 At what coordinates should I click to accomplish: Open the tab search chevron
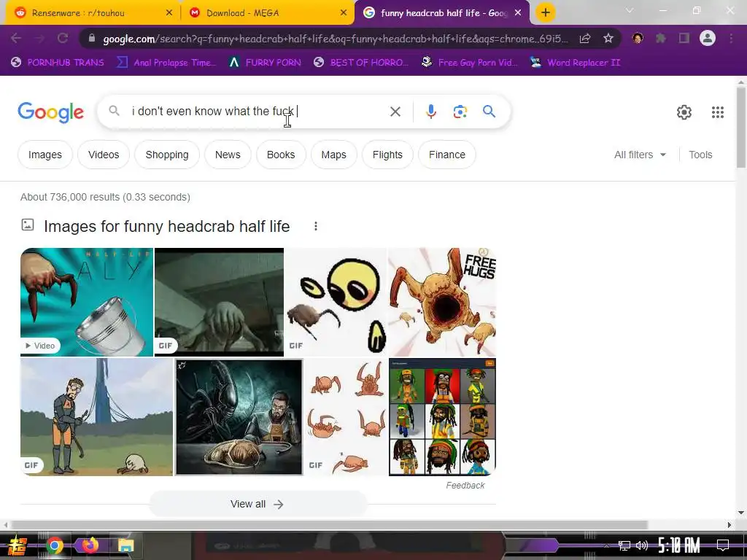tap(630, 10)
